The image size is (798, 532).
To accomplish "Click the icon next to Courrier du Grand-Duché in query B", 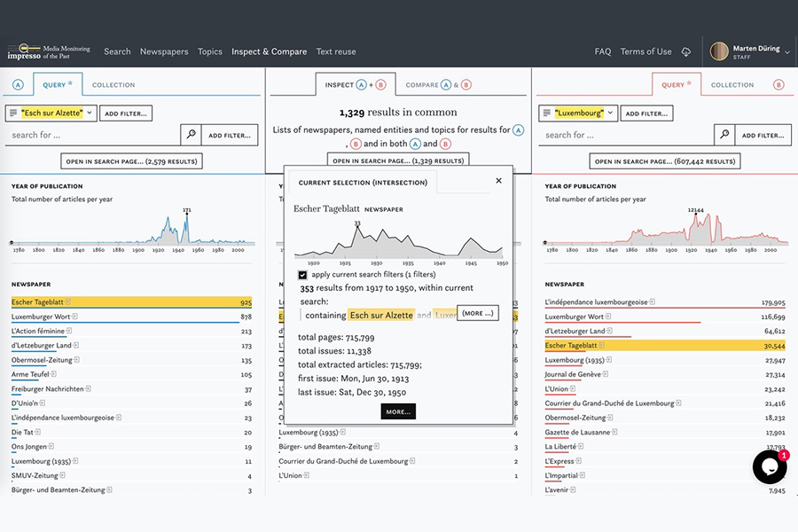I will click(x=678, y=403).
